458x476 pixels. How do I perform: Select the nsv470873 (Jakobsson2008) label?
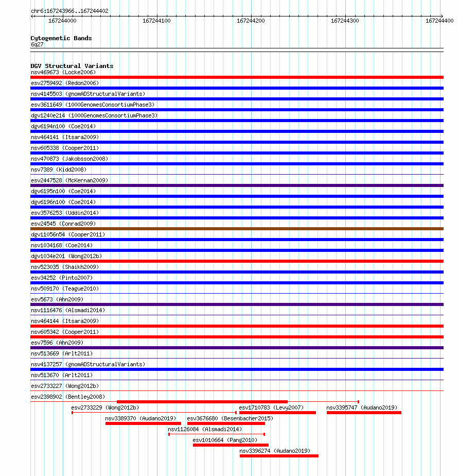(69, 159)
